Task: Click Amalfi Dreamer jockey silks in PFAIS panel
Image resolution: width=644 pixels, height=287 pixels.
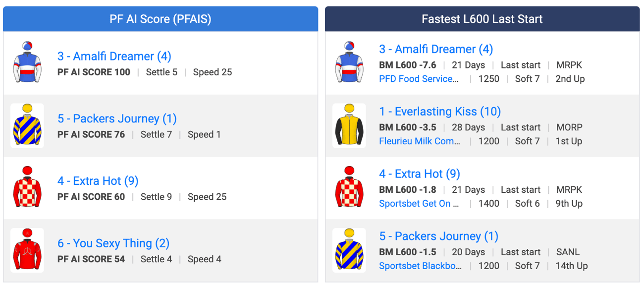Action: [27, 63]
